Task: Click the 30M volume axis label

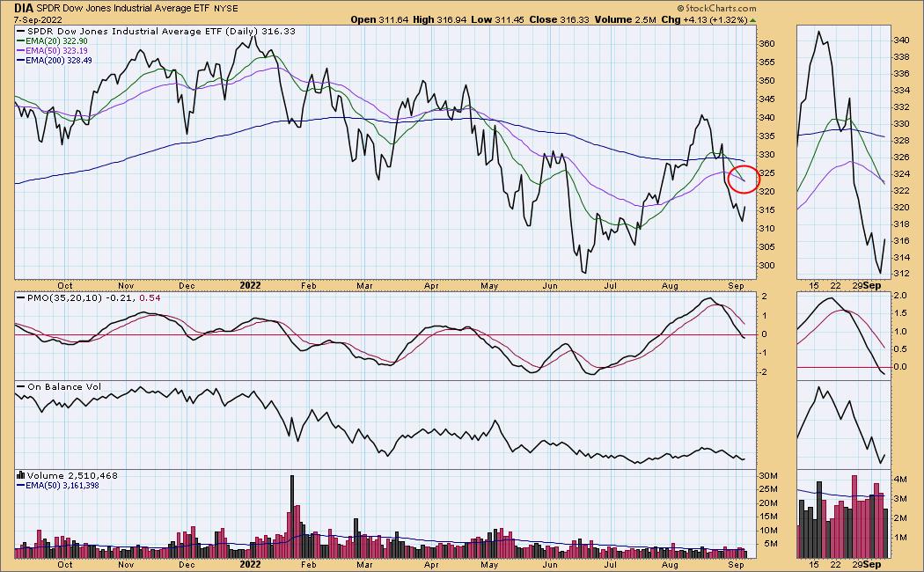Action: [768, 476]
